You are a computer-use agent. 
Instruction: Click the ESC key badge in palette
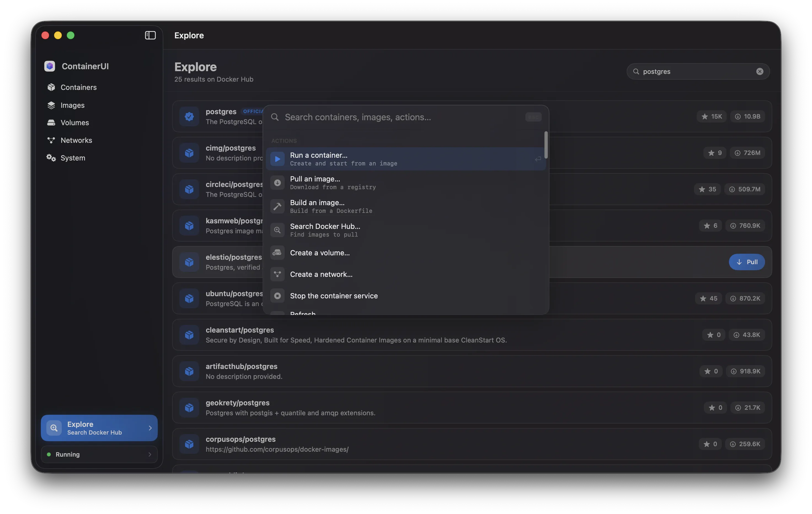click(x=533, y=117)
